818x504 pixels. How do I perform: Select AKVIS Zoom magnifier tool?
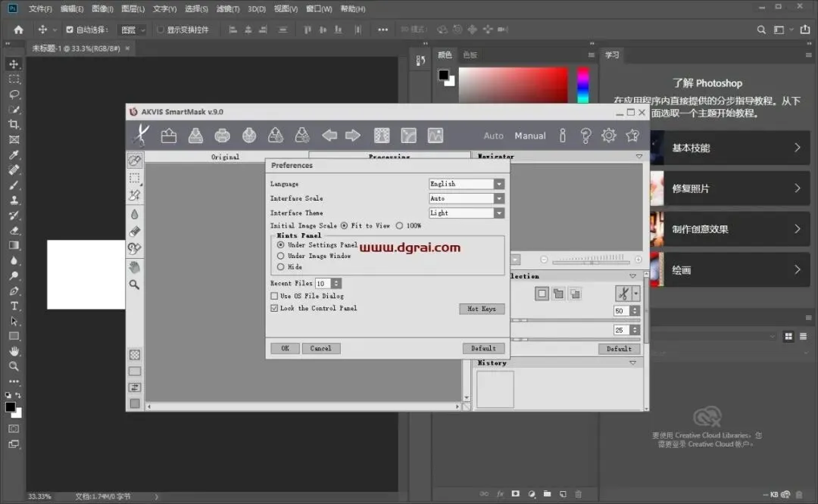(135, 285)
